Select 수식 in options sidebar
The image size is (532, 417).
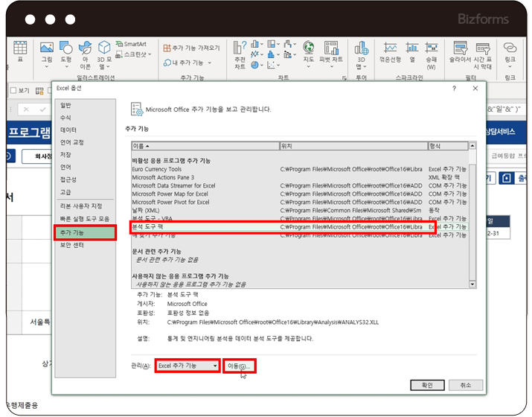point(85,118)
